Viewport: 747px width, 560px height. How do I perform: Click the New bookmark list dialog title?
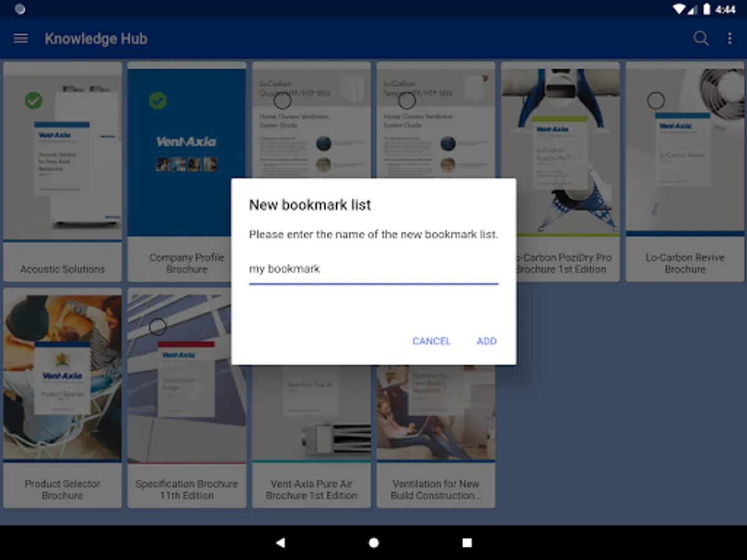click(310, 205)
